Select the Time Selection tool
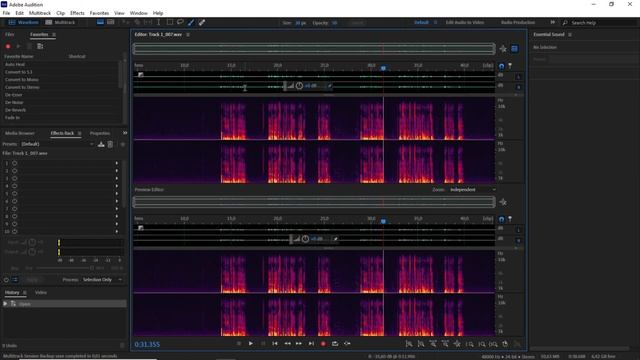Image resolution: width=640 pixels, height=360 pixels. coord(158,22)
